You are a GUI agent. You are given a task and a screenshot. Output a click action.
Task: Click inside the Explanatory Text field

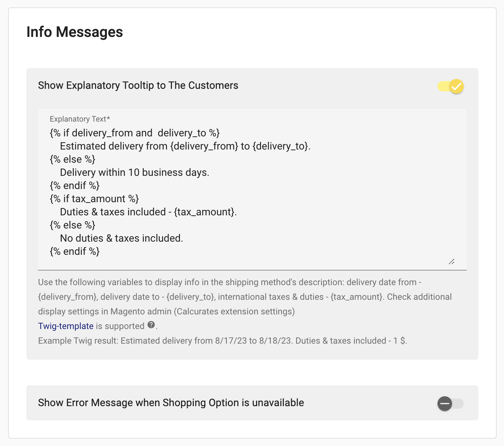252,189
